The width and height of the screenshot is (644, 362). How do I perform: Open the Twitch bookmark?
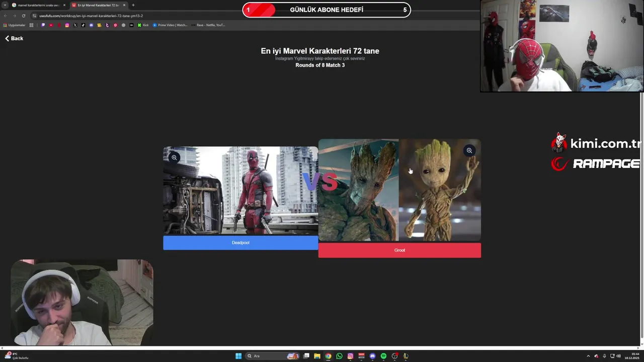point(43,25)
